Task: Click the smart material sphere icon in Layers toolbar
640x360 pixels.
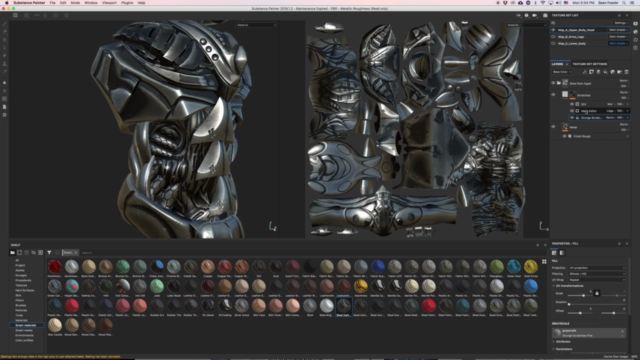Action: 613,72
